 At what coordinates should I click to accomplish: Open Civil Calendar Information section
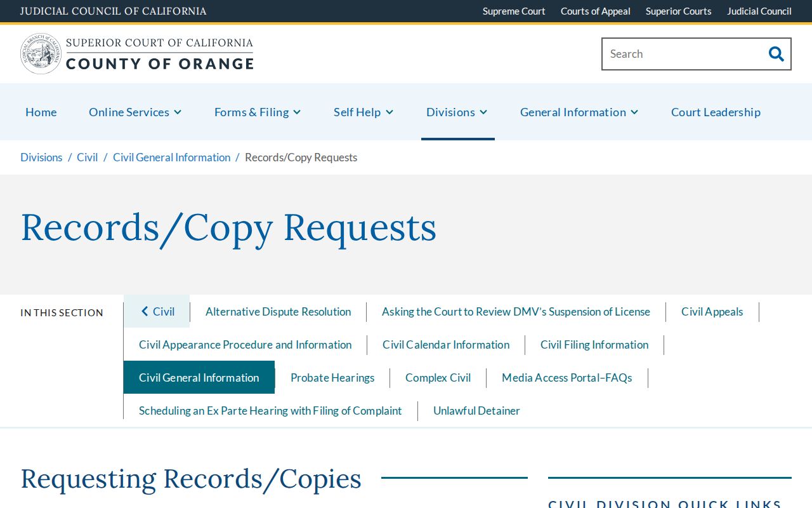click(446, 344)
